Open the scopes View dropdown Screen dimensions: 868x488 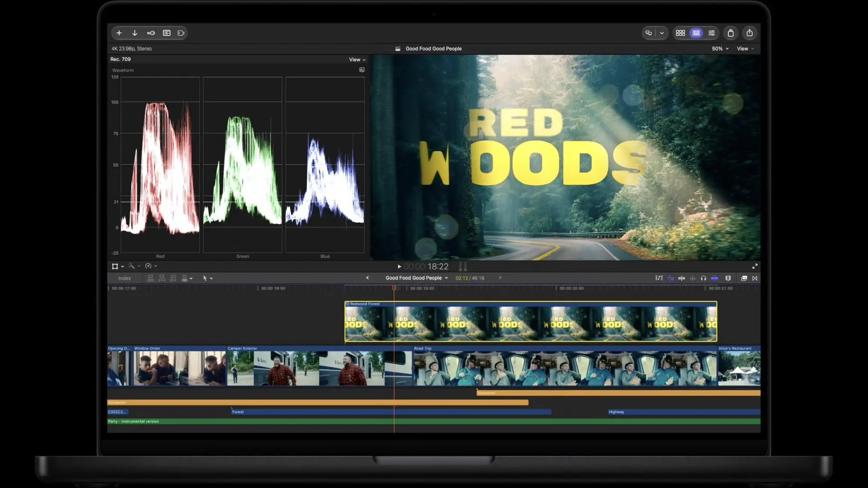(357, 60)
